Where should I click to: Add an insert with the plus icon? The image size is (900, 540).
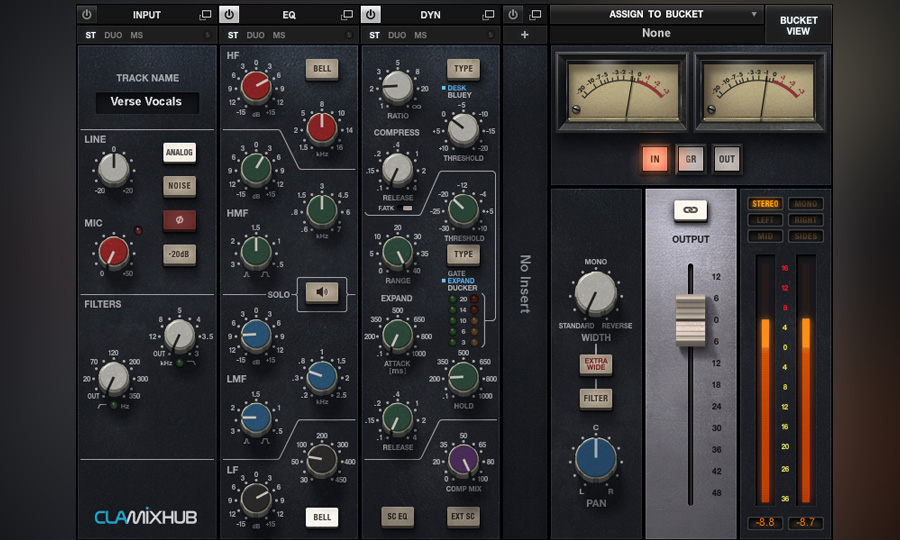(x=525, y=35)
